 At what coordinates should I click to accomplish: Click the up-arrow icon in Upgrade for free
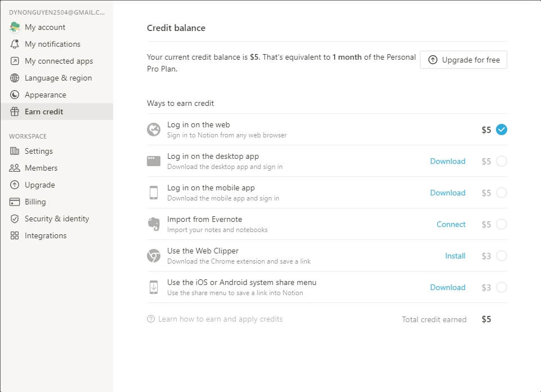(x=433, y=60)
